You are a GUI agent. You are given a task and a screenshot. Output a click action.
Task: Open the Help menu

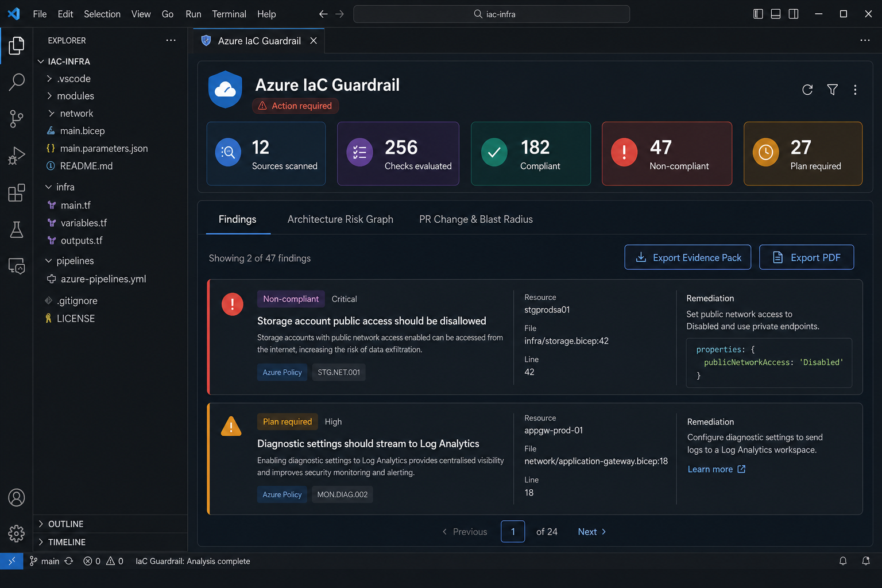[266, 14]
